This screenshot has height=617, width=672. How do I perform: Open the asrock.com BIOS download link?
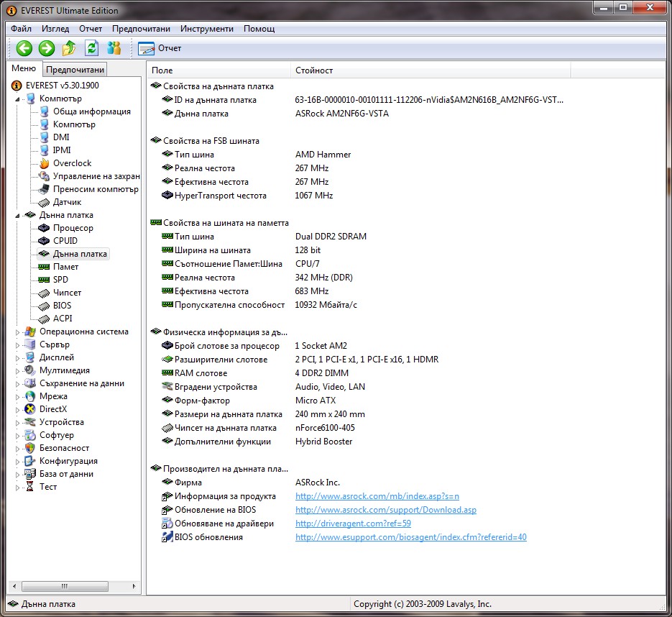386,510
